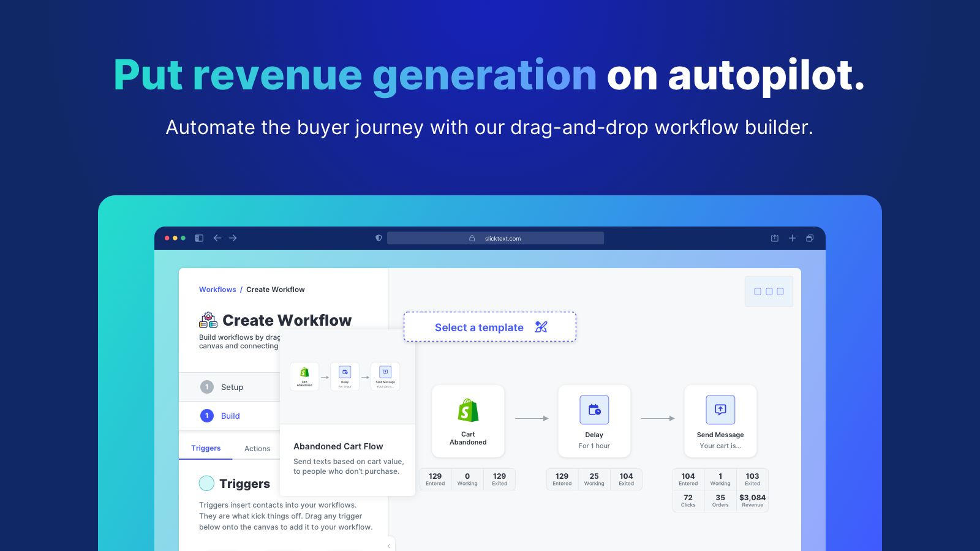Click the $3,084 Revenue stat
980x551 pixels.
(753, 501)
